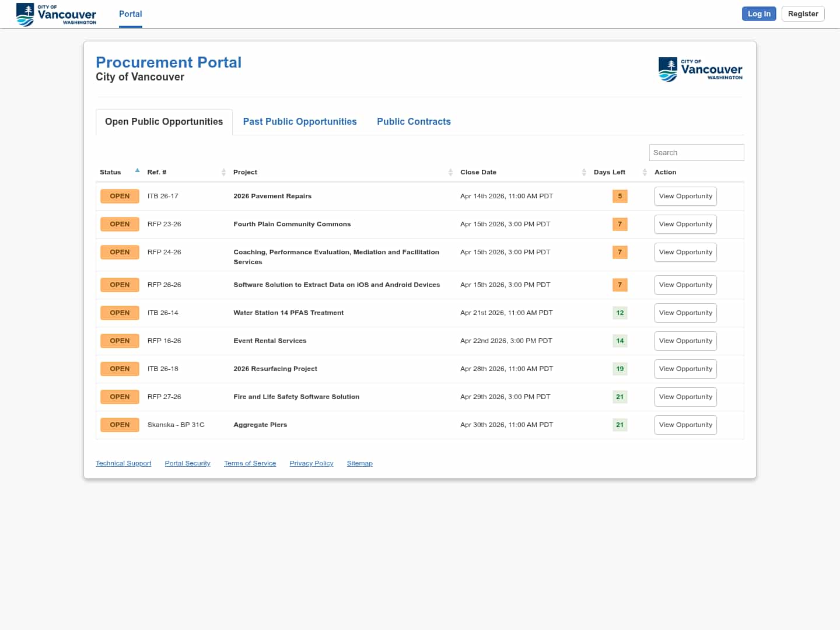
Task: Sort by Ref. # column sort arrows
Action: coord(223,172)
